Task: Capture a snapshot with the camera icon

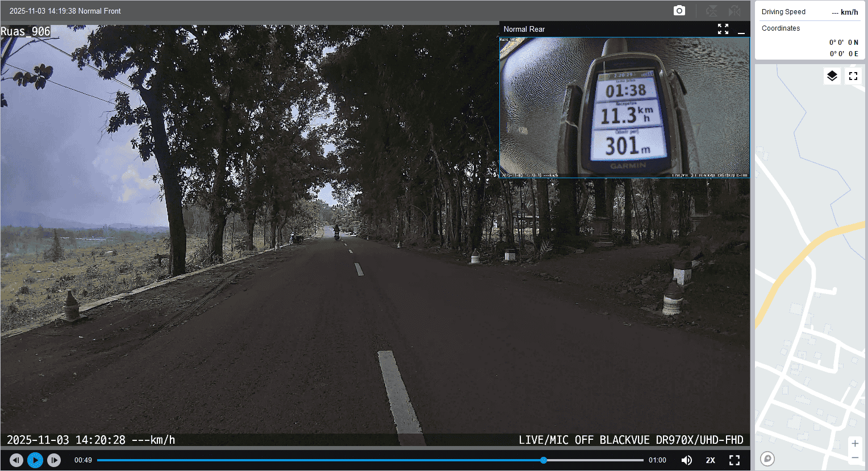Action: (679, 11)
